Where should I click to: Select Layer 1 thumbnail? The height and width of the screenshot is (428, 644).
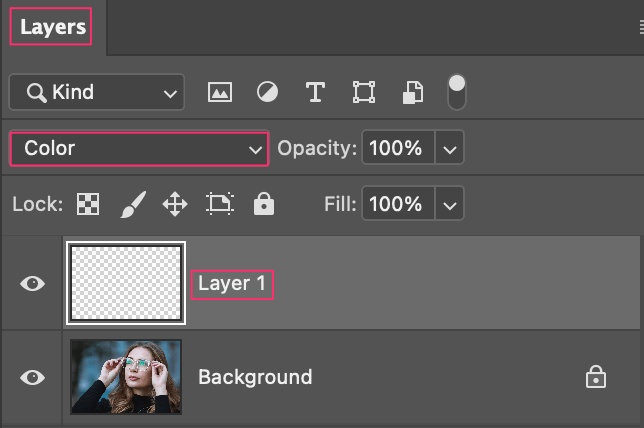pyautogui.click(x=126, y=283)
